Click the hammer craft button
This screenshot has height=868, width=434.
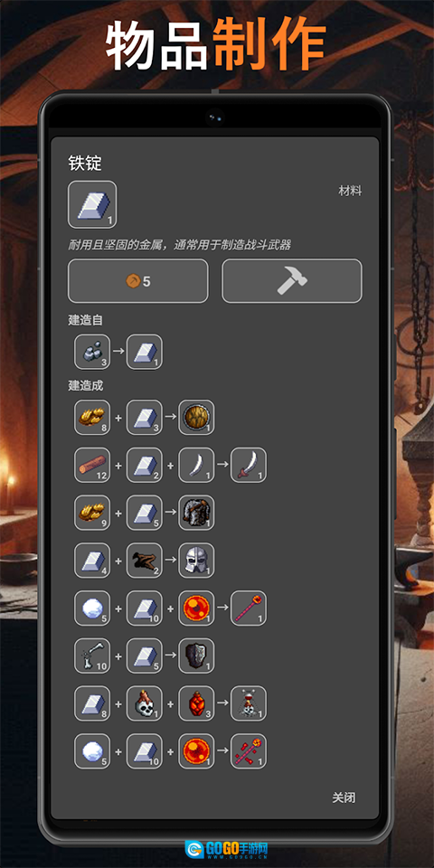(x=292, y=280)
